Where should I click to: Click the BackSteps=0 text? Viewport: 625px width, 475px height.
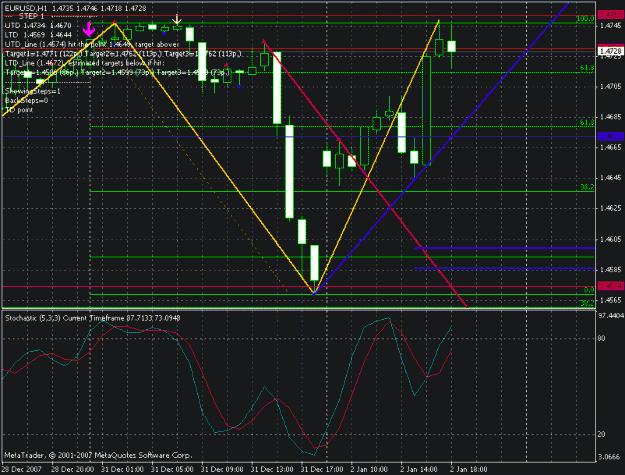(26, 100)
